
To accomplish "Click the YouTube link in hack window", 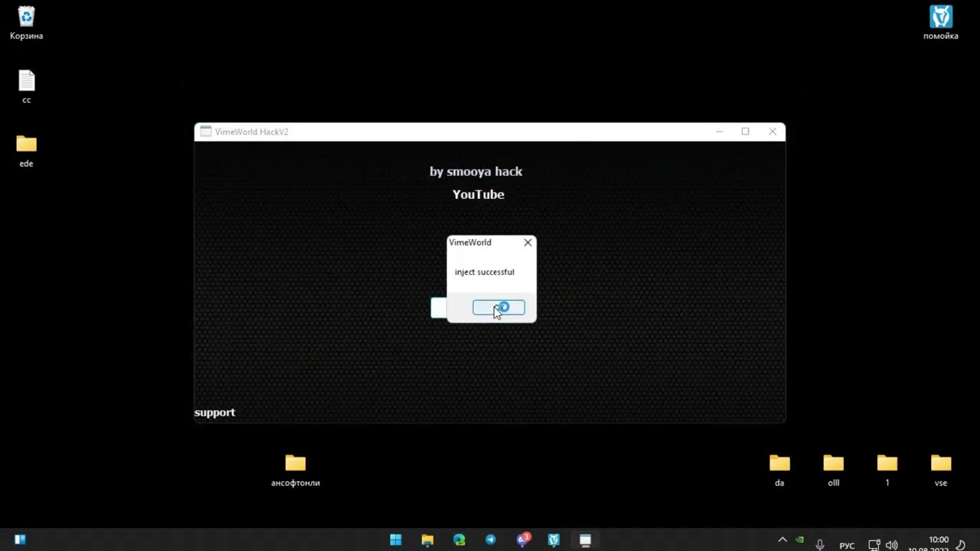I will point(478,194).
